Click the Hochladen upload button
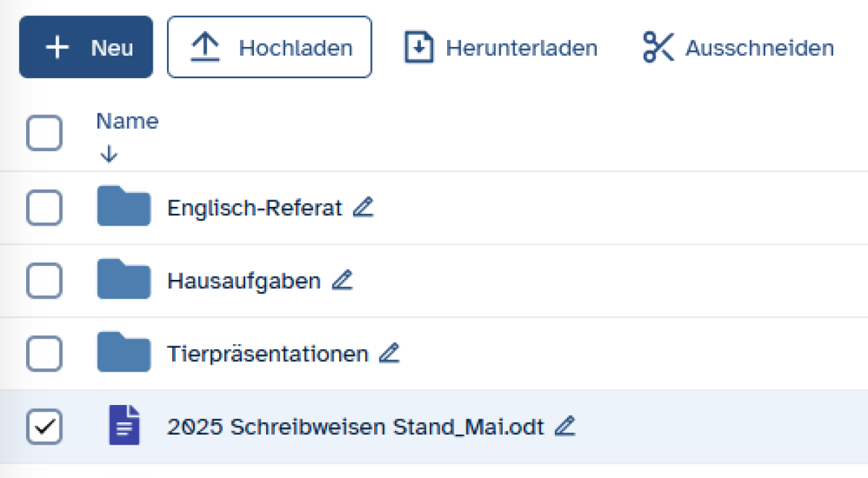 coord(270,48)
